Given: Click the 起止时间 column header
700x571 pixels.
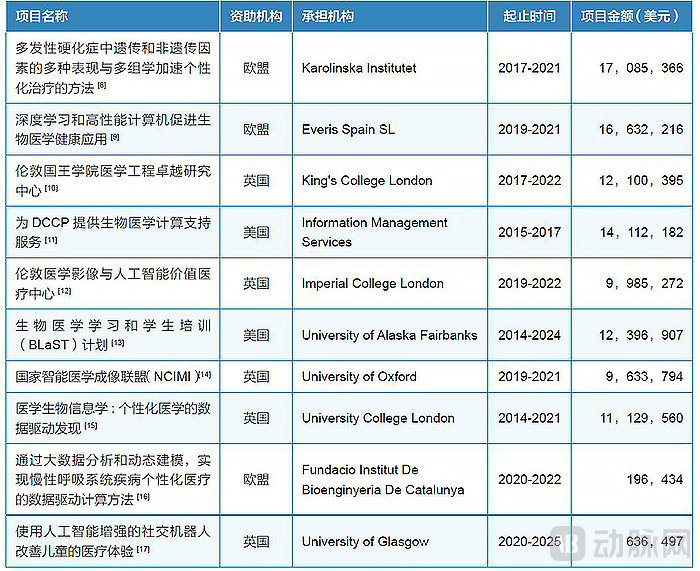Looking at the screenshot, I should pos(529,17).
